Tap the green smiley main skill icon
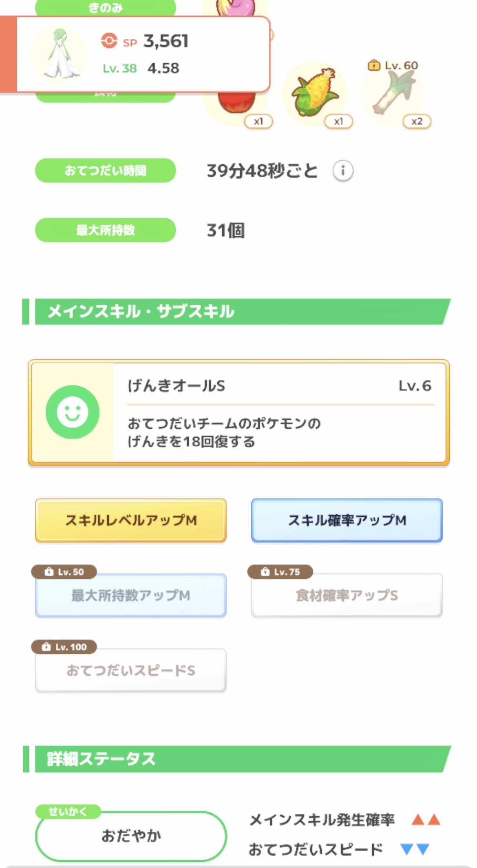477x868 pixels. coord(73,412)
